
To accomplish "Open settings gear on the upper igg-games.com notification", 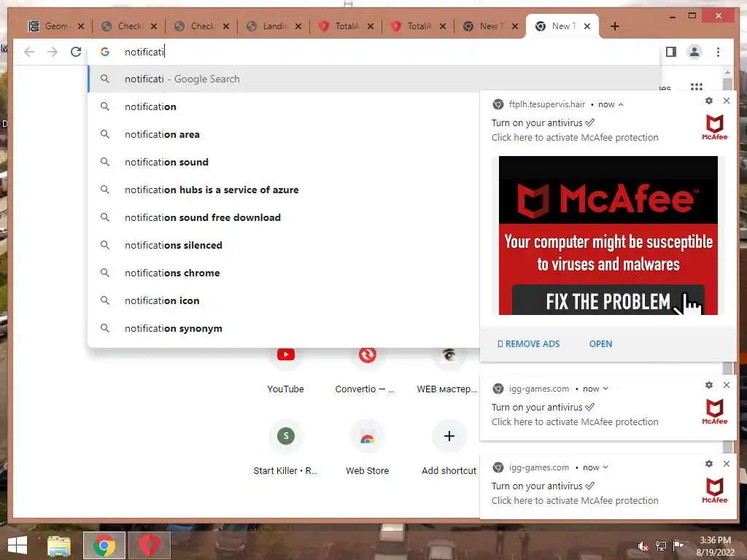I will click(709, 385).
